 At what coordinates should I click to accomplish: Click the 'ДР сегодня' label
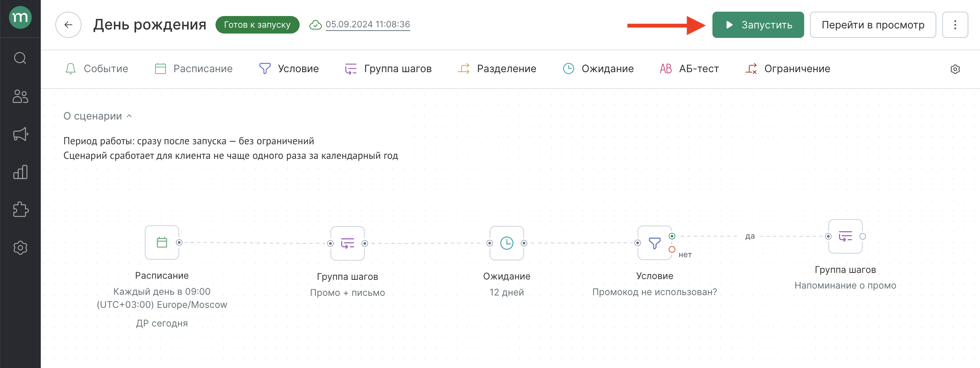(x=162, y=323)
